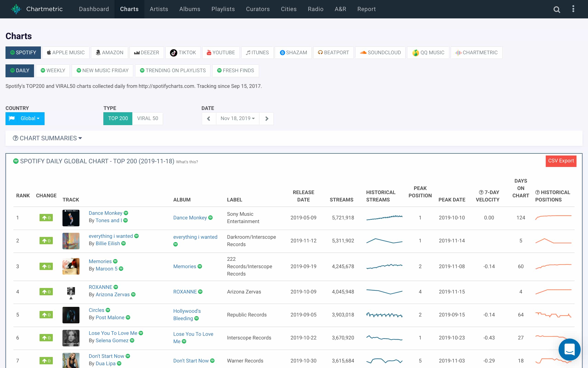Viewport: 588px width, 368px height.
Task: Click the Spotify icon beside Lose You To Love Me track
Action: (141, 333)
